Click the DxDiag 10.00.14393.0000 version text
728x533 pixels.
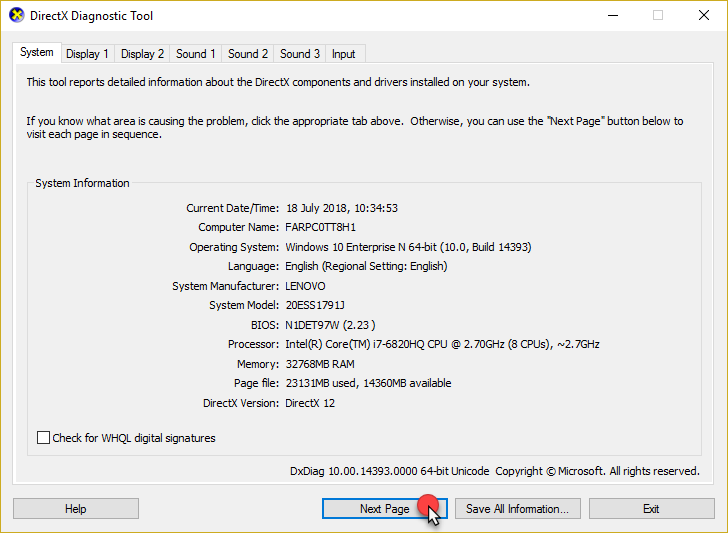(x=390, y=471)
